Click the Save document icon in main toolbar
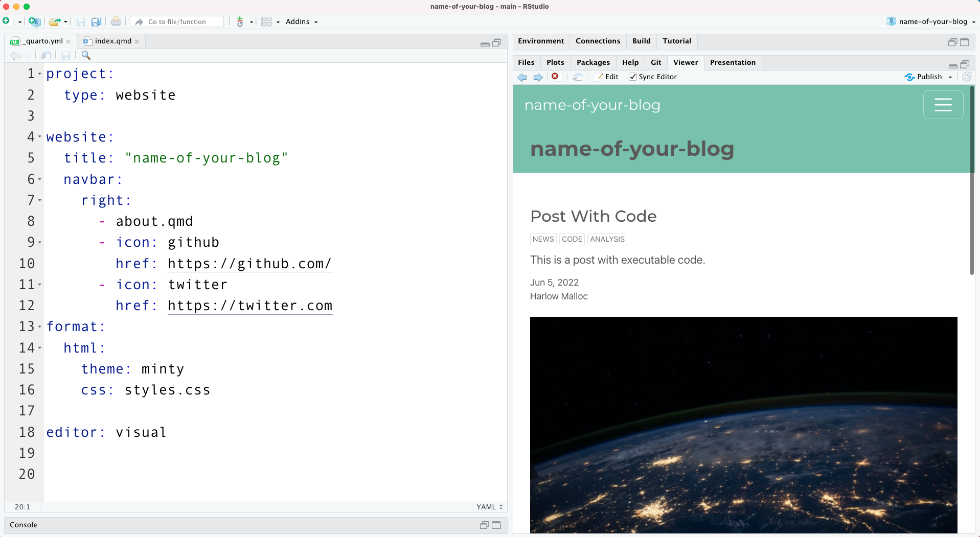This screenshot has width=980, height=537. (x=81, y=21)
